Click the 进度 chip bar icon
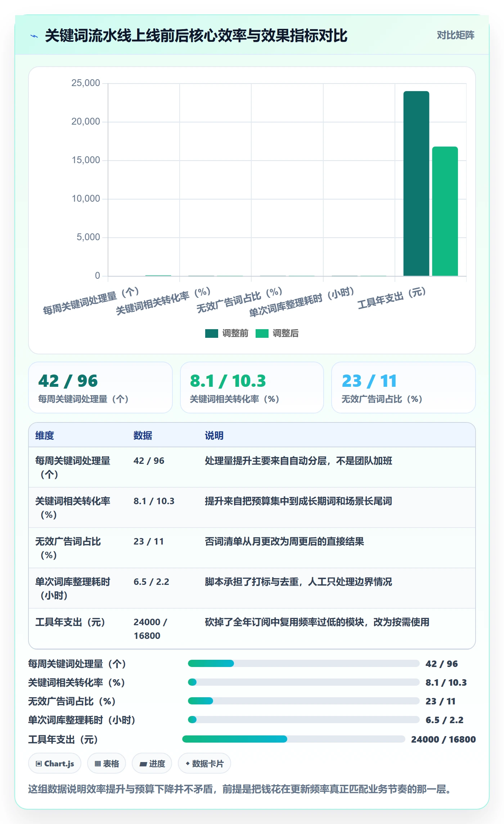Image resolution: width=504 pixels, height=824 pixels. (143, 764)
